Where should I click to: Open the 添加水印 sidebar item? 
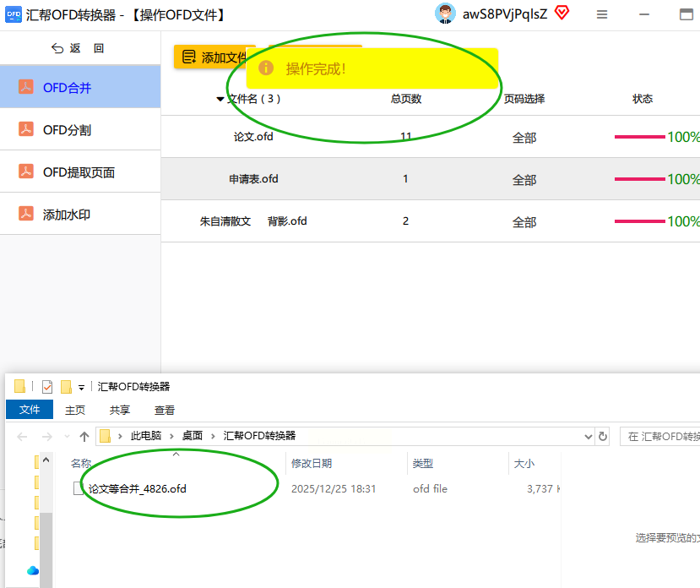(x=80, y=214)
